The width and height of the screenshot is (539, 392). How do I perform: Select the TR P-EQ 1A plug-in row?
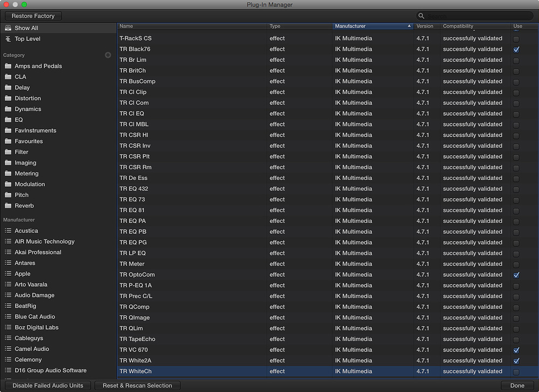pos(328,285)
